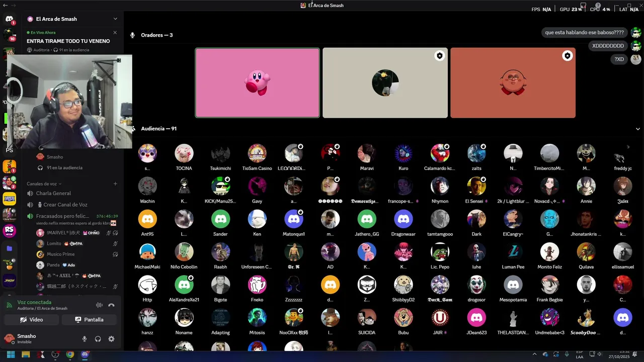The height and width of the screenshot is (362, 644).
Task: Select the middle speaker tile with dark avatar
Action: tap(385, 83)
